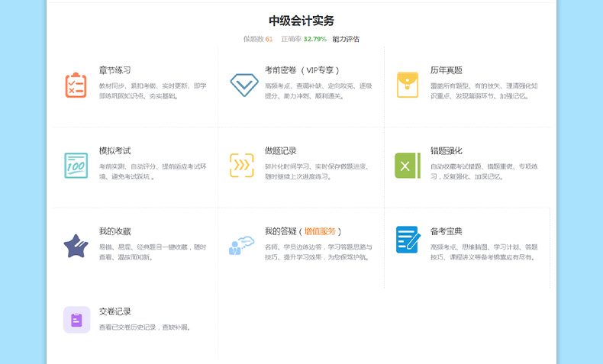603x364 pixels.
Task: View 做题记录 via its heading
Action: [281, 150]
